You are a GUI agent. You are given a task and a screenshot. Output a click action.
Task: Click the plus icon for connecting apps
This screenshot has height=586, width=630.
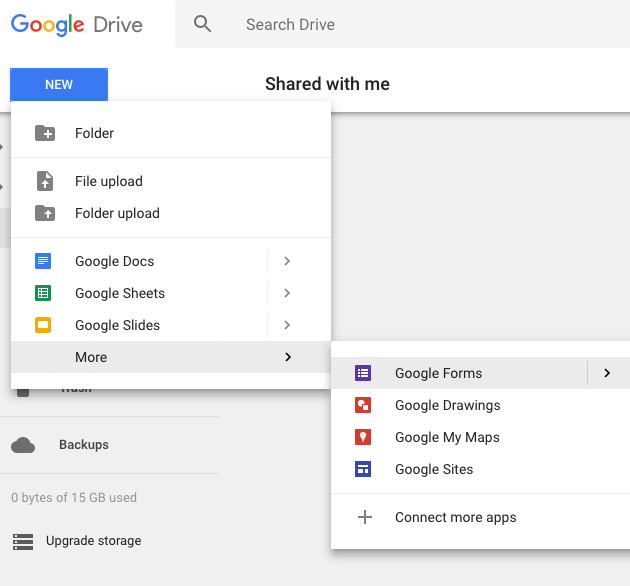click(365, 517)
